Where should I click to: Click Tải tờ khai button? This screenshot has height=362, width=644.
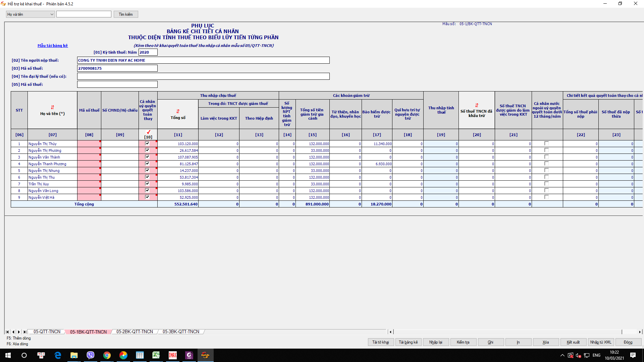[x=381, y=342]
